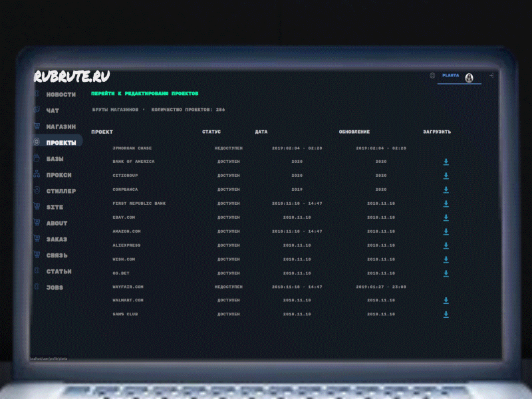Click the RUBRUTE.RU logo
Viewport: 532px width, 399px height.
(72, 76)
